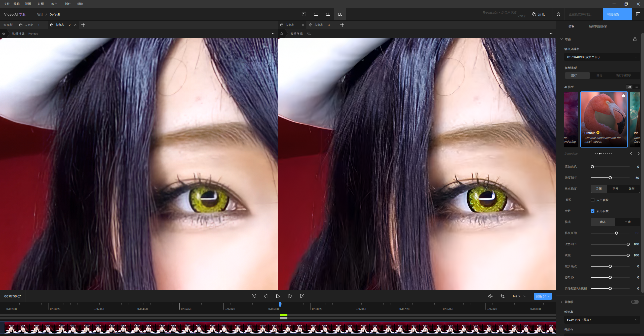Open the 插件 menu

(68, 4)
